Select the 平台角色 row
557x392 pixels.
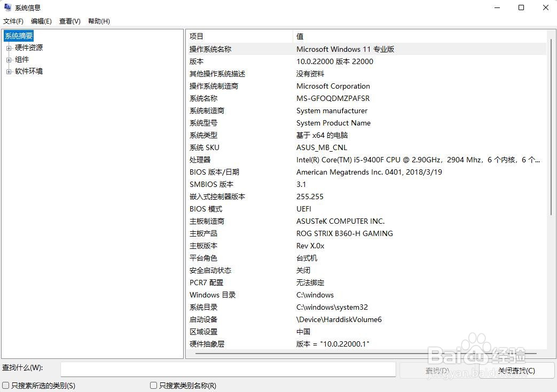pos(366,258)
